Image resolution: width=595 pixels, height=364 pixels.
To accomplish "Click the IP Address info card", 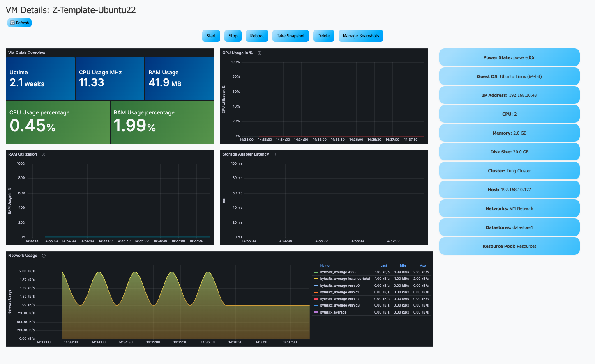I will (509, 95).
